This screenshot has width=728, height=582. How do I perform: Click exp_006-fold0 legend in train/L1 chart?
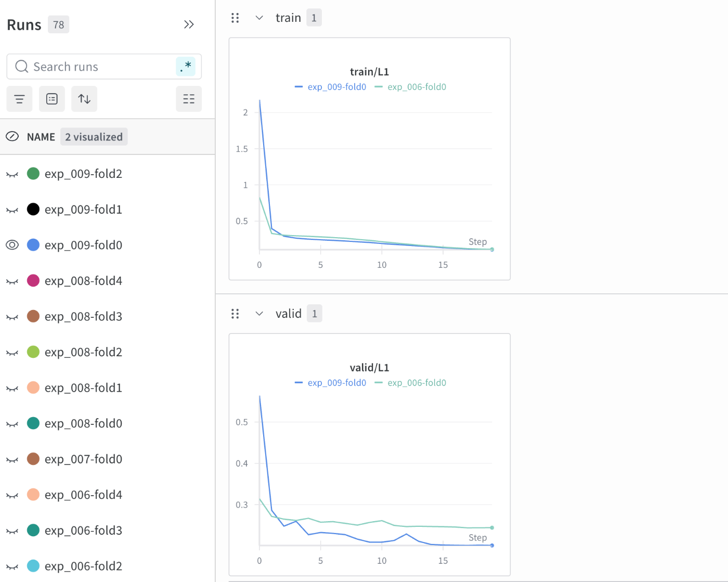417,87
